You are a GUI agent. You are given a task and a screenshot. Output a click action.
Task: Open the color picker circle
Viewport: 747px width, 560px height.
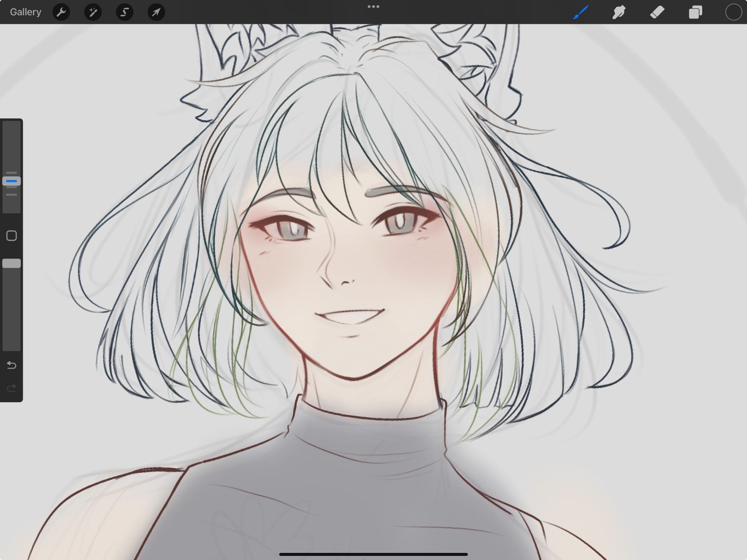coord(734,12)
